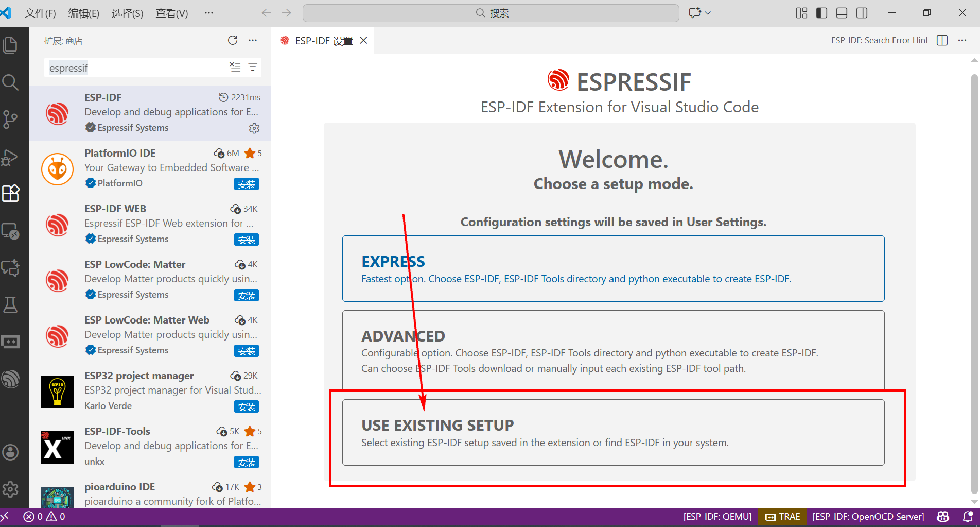
Task: Install the ESP-IDF WEB extension
Action: (247, 240)
